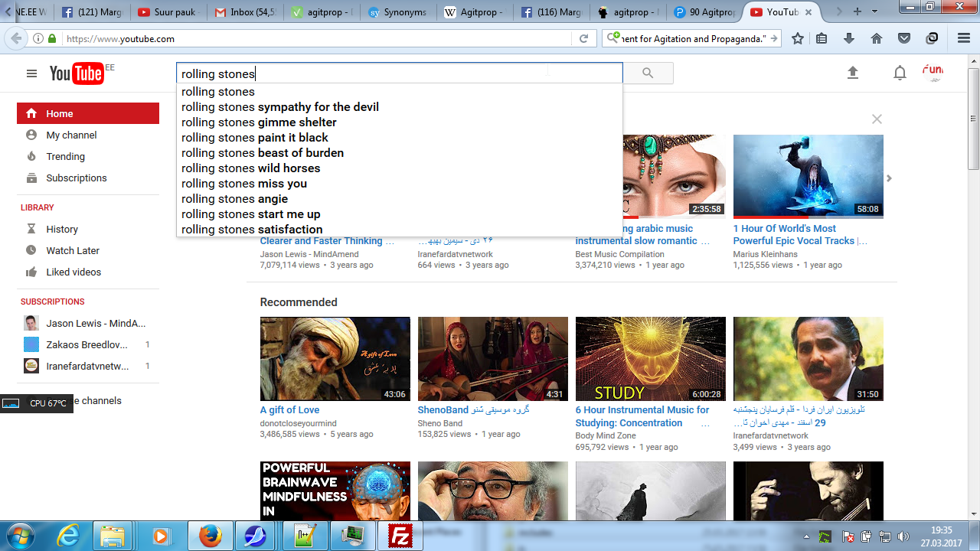
Task: Advance the video shelf with the next arrow
Action: [x=889, y=178]
